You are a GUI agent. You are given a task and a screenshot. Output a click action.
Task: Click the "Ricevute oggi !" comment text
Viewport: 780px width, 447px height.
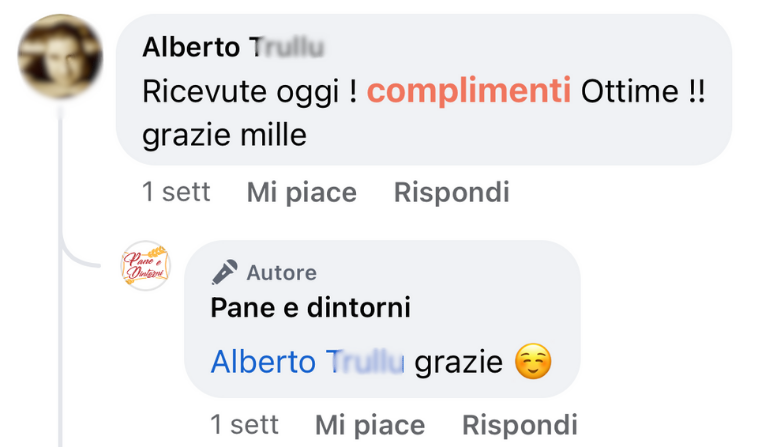(250, 91)
